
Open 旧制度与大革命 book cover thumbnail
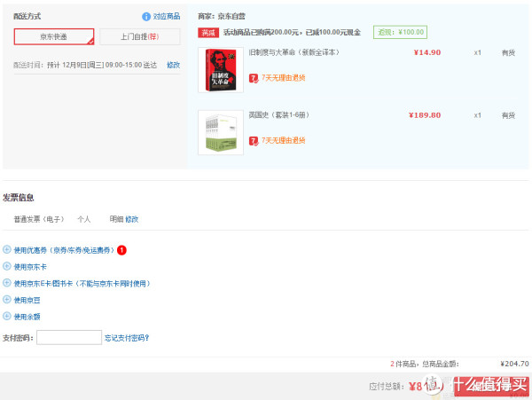[221, 70]
